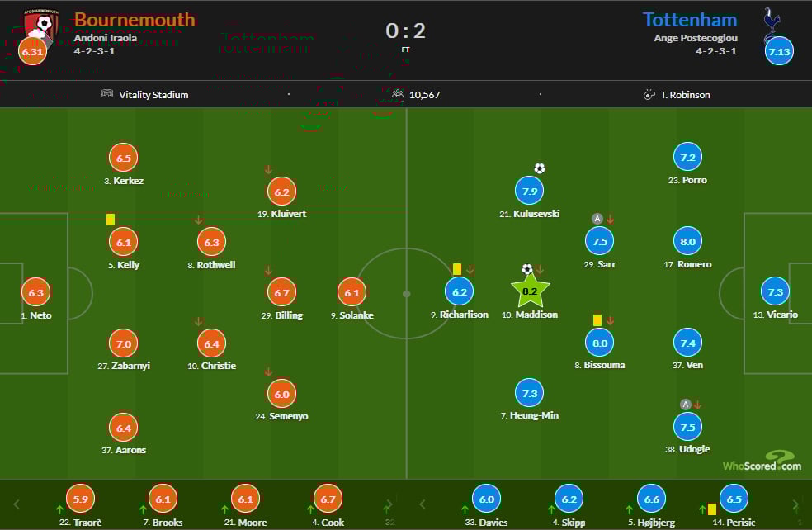
Task: Show next Tottenham substitutes with right arrow
Action: tap(795, 504)
